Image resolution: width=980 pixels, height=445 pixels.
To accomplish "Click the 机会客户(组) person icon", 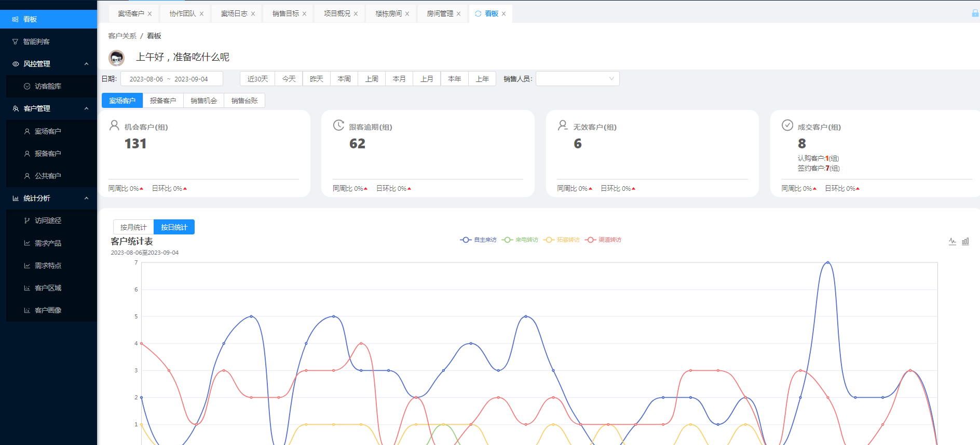I will point(114,126).
